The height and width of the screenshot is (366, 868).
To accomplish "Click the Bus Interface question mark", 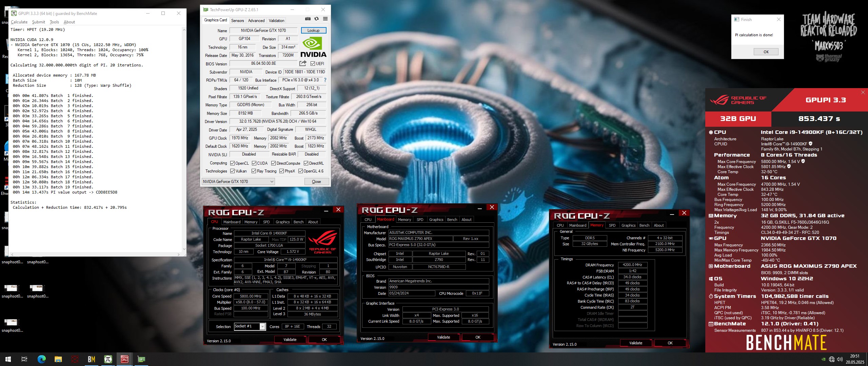I will [325, 80].
